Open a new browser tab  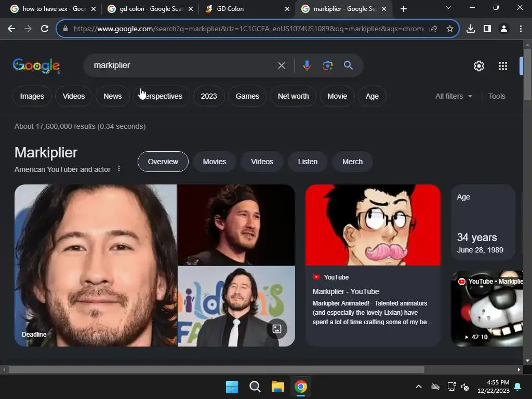(403, 9)
